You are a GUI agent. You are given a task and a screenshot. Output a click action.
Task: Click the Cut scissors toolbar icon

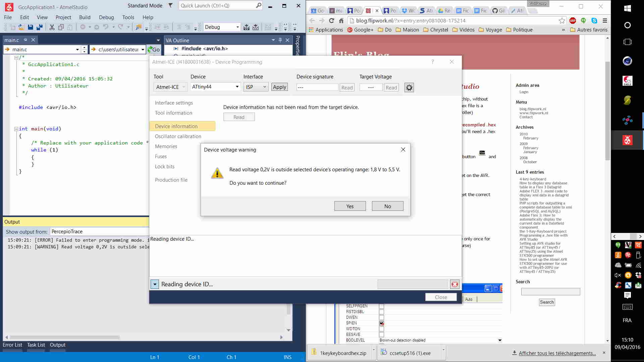pyautogui.click(x=52, y=27)
